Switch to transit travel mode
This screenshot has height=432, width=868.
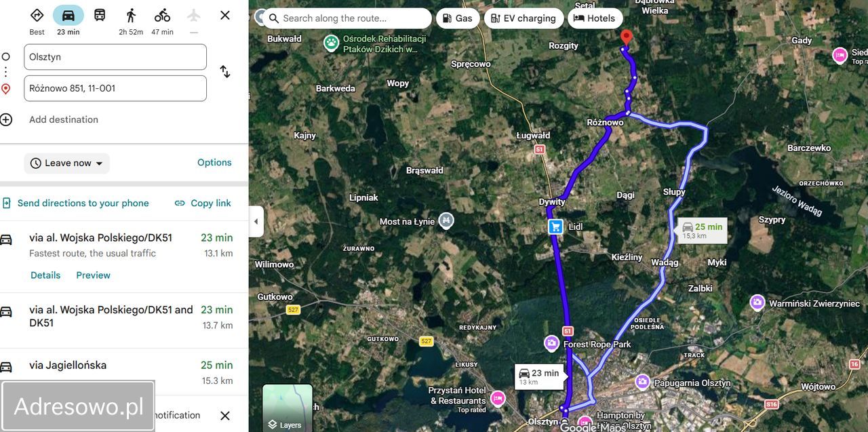[x=100, y=15]
